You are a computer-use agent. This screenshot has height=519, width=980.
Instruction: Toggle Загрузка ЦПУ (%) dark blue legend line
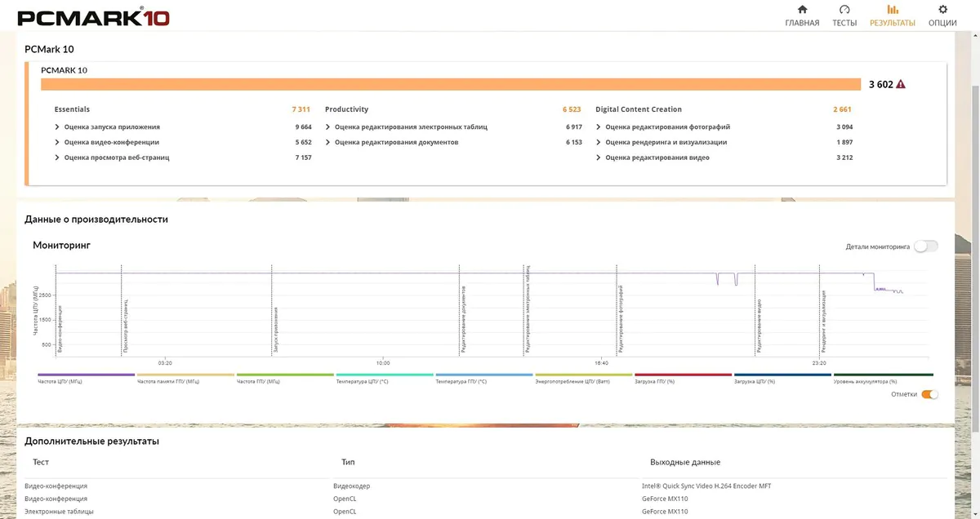(x=783, y=378)
